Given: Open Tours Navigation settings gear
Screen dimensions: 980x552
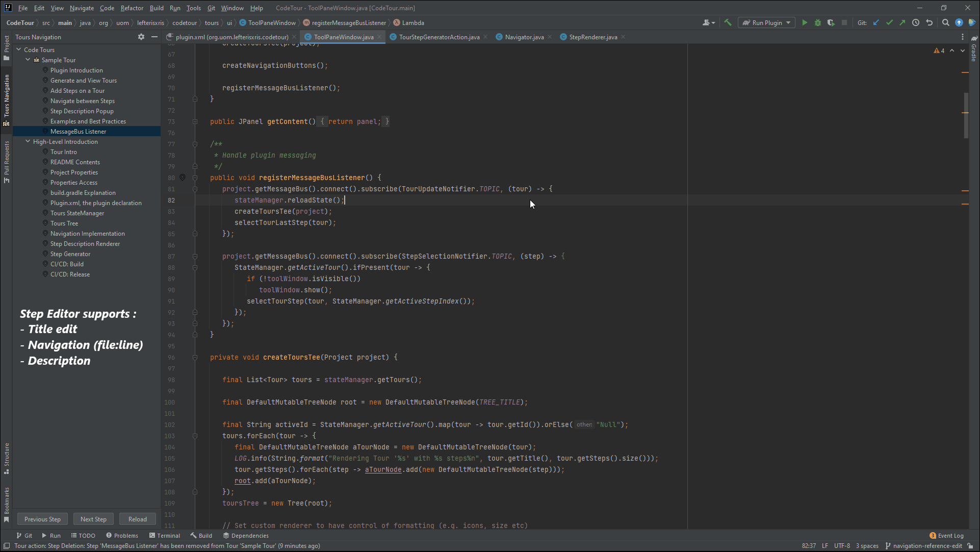Looking at the screenshot, I should click(x=141, y=37).
